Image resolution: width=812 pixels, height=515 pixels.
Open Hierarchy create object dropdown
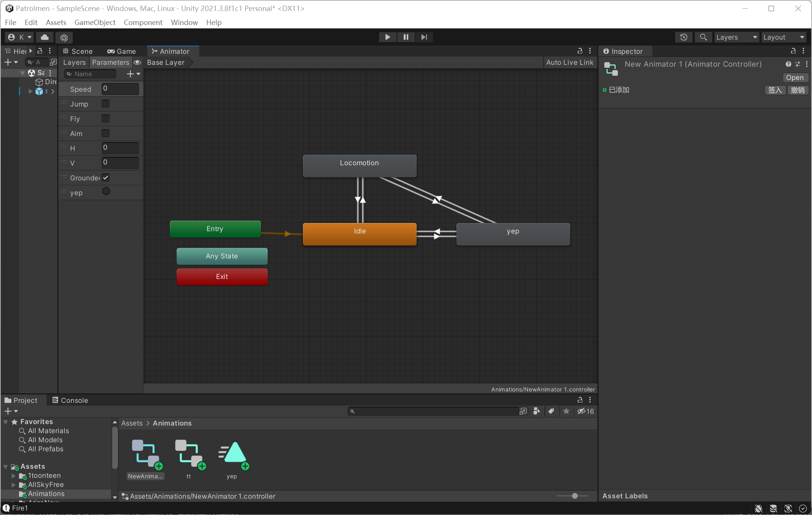(11, 62)
